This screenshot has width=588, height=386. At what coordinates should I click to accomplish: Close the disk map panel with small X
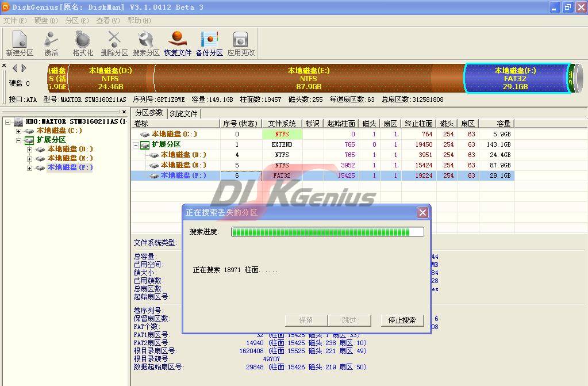(x=4, y=66)
